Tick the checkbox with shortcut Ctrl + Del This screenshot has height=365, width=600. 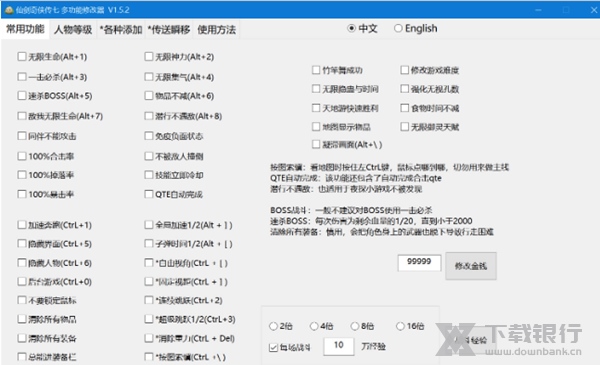149,338
